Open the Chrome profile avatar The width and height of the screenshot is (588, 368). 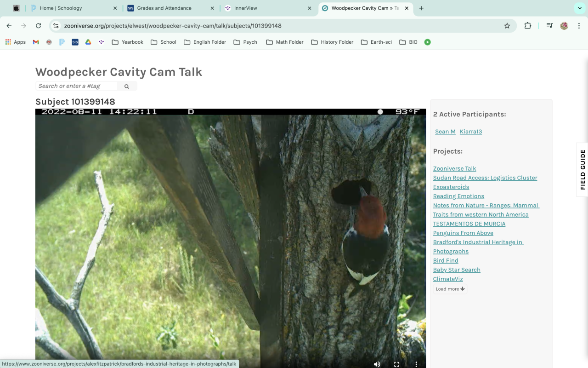click(x=564, y=26)
